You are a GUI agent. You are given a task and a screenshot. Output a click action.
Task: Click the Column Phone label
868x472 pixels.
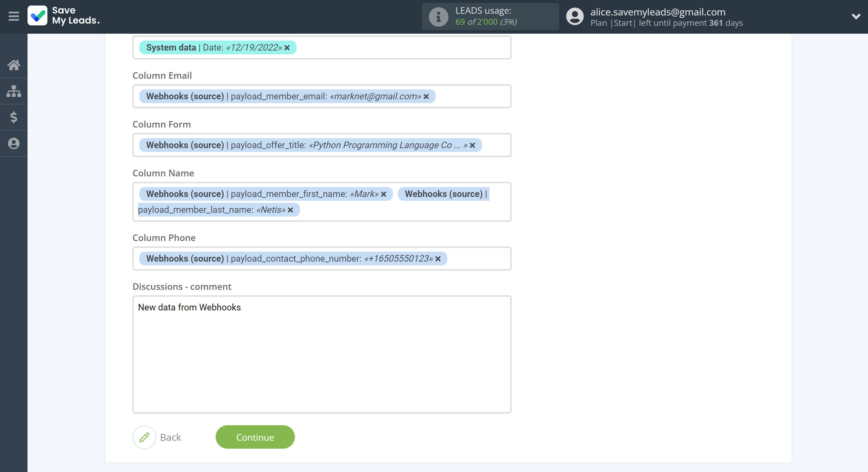point(164,238)
